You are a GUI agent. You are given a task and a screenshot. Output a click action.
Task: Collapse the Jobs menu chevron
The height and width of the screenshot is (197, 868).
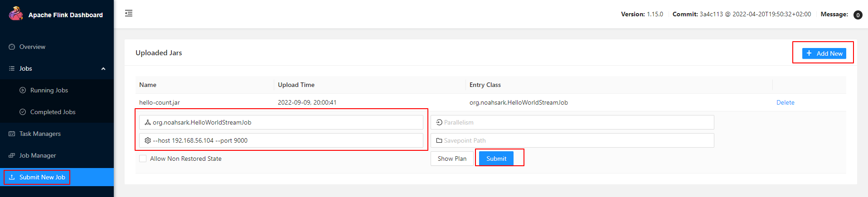click(103, 69)
